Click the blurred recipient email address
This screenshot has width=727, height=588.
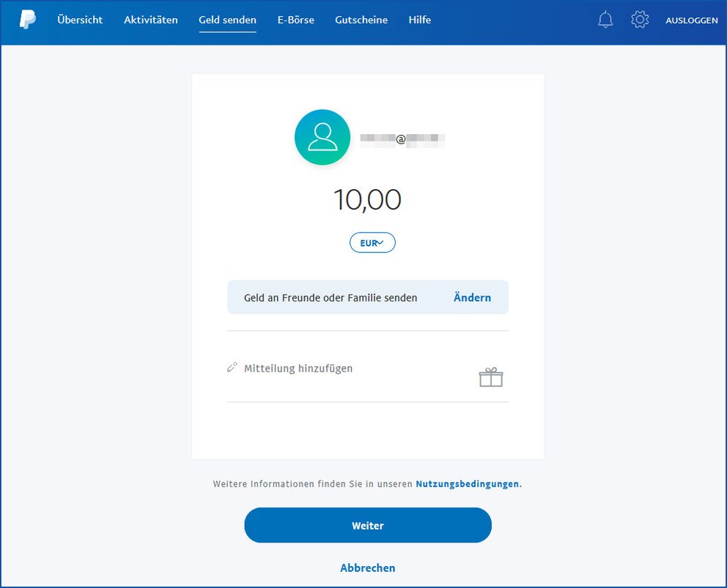tap(402, 139)
